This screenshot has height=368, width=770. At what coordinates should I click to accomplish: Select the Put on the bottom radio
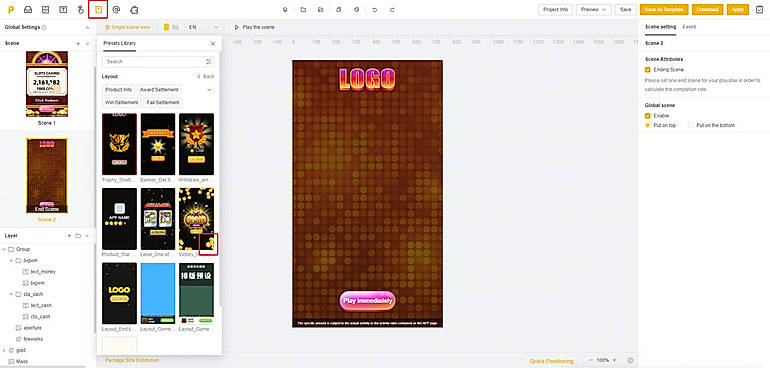(691, 125)
